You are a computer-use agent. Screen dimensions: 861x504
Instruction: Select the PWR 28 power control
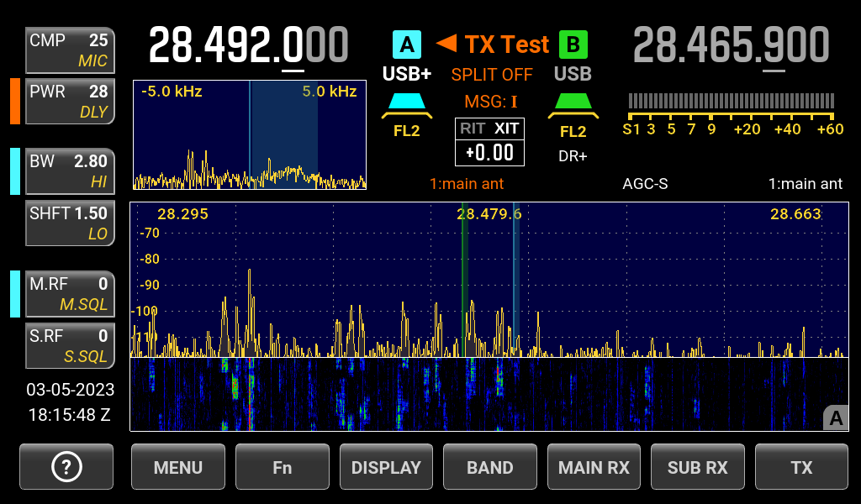(70, 101)
